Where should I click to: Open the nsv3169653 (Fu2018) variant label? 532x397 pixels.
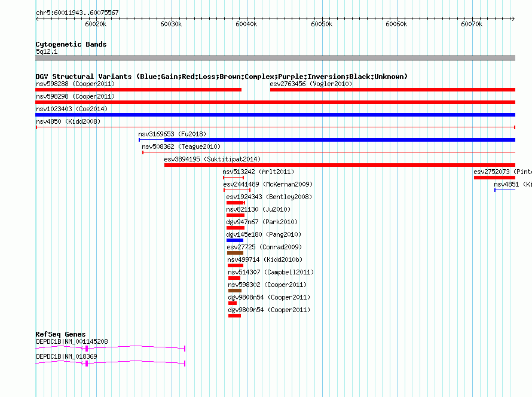pyautogui.click(x=172, y=134)
